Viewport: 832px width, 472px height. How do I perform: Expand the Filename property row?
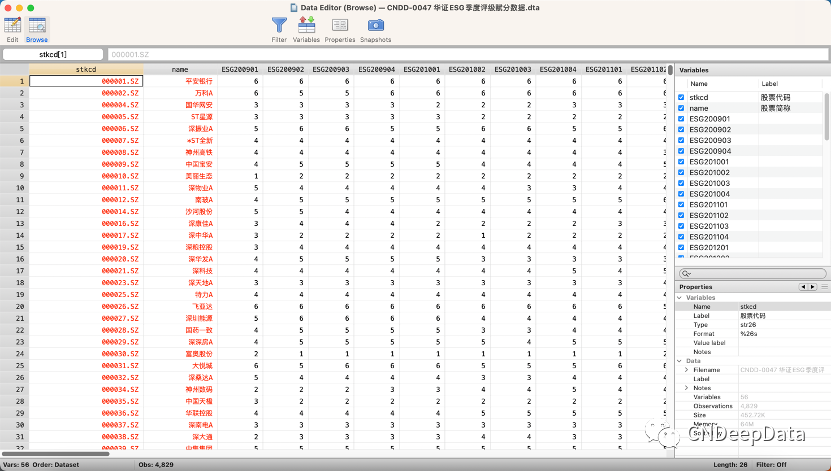687,370
